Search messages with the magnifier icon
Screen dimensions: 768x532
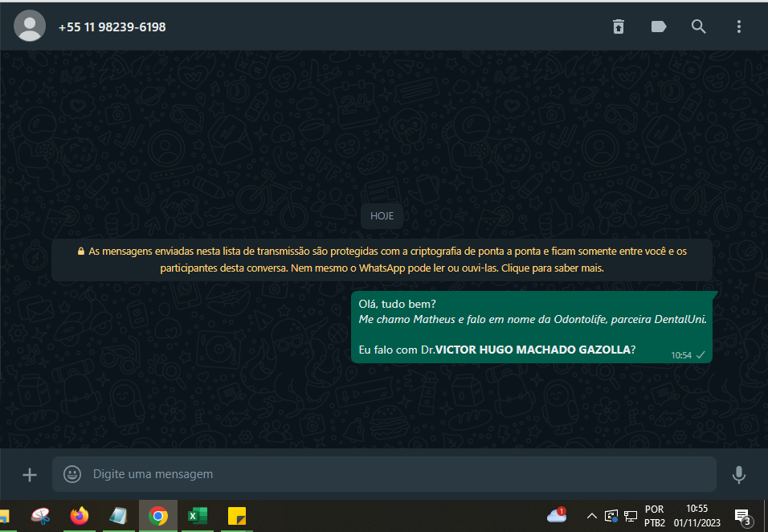click(698, 27)
